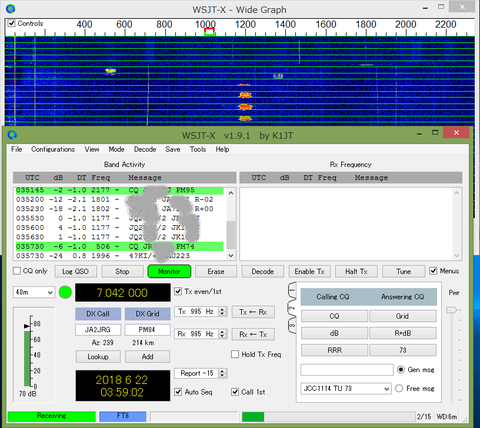Click the 7.042 000 frequency display
The height and width of the screenshot is (428, 480).
pyautogui.click(x=123, y=293)
